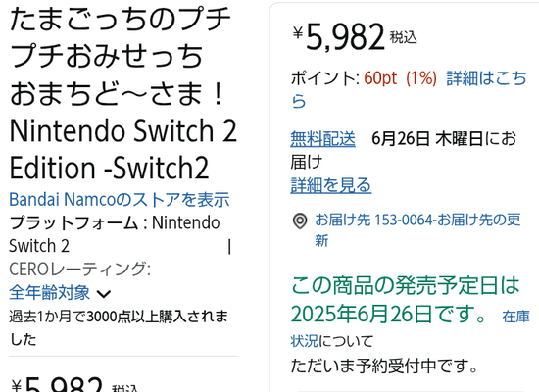Image resolution: width=539 pixels, height=392 pixels.
Task: Click the 無料配送 link
Action: [x=322, y=139]
